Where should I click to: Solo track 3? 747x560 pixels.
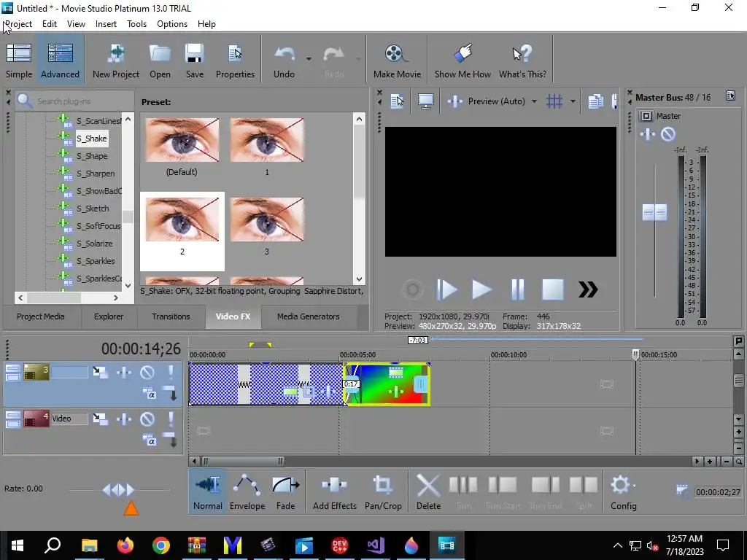click(x=171, y=373)
